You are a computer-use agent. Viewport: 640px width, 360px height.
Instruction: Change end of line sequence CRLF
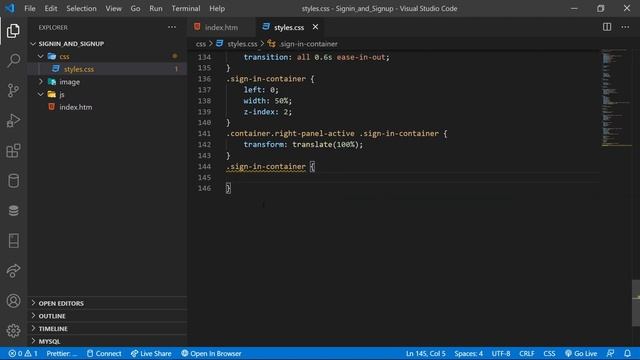coord(527,353)
